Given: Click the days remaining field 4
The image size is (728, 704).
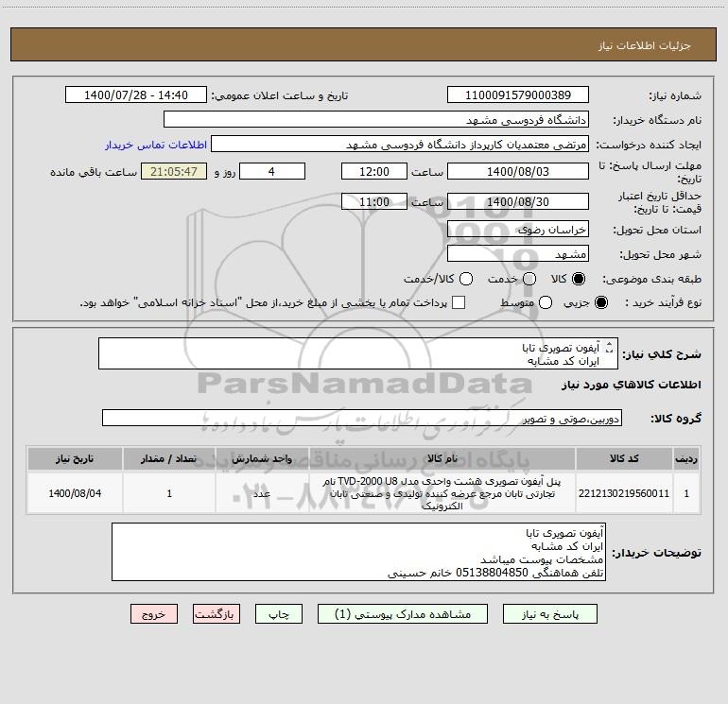Looking at the screenshot, I should pyautogui.click(x=272, y=171).
